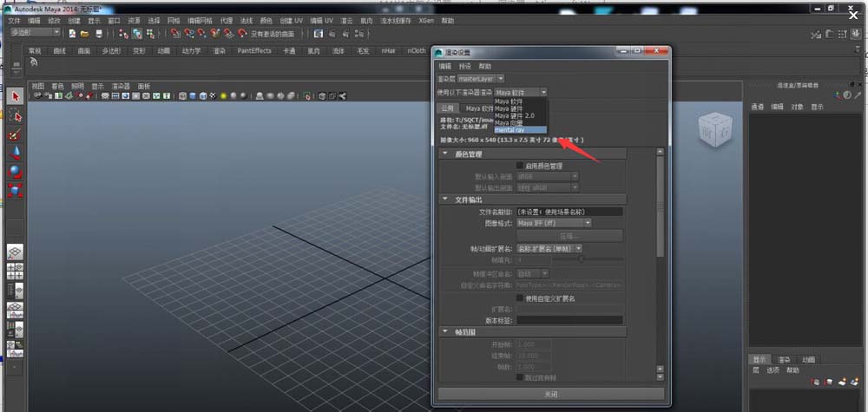Image resolution: width=868 pixels, height=412 pixels.
Task: Open the 预设 menu in render settings
Action: [x=464, y=66]
